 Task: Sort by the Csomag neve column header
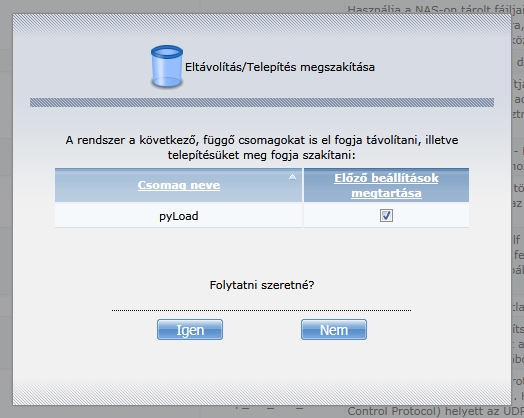pos(179,185)
